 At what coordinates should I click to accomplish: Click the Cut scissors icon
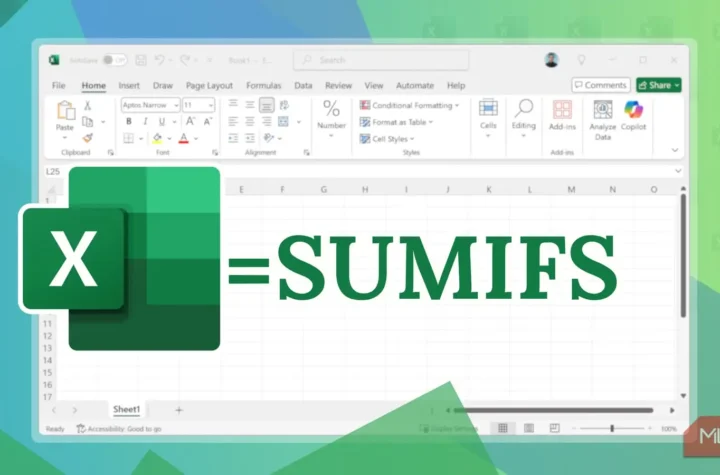tap(87, 106)
